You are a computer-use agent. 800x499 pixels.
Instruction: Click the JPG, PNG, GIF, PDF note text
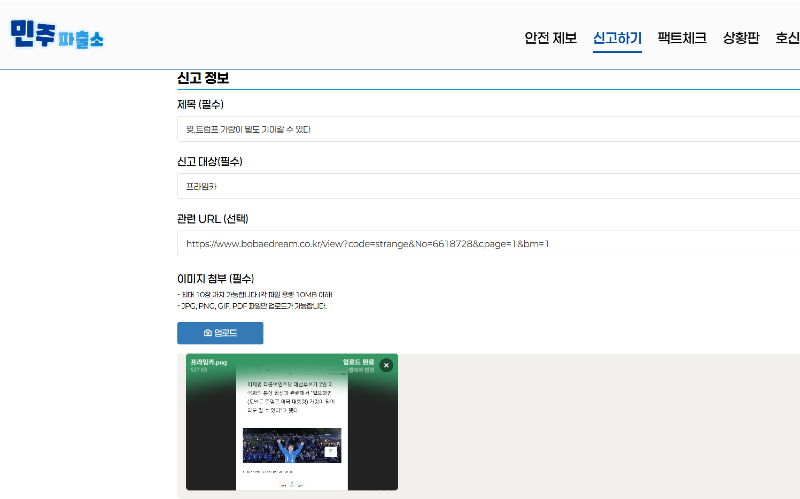click(x=252, y=306)
